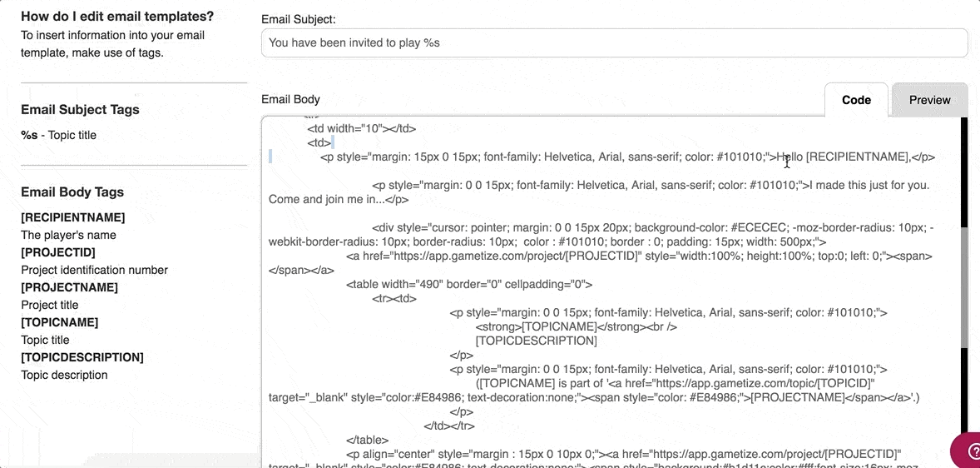Click the [TOPICNAME] tag in sidebar
Image resolution: width=980 pixels, height=468 pixels.
pyautogui.click(x=59, y=323)
